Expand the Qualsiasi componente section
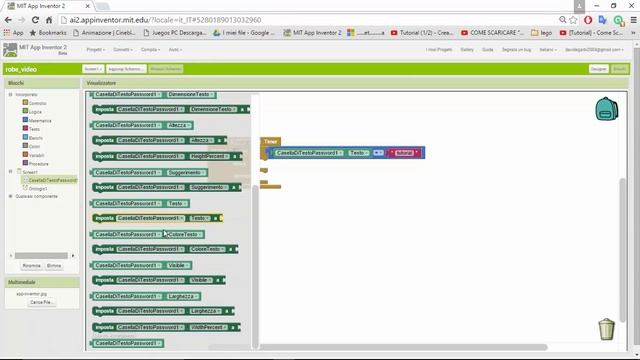The width and height of the screenshot is (640, 360). (x=11, y=196)
